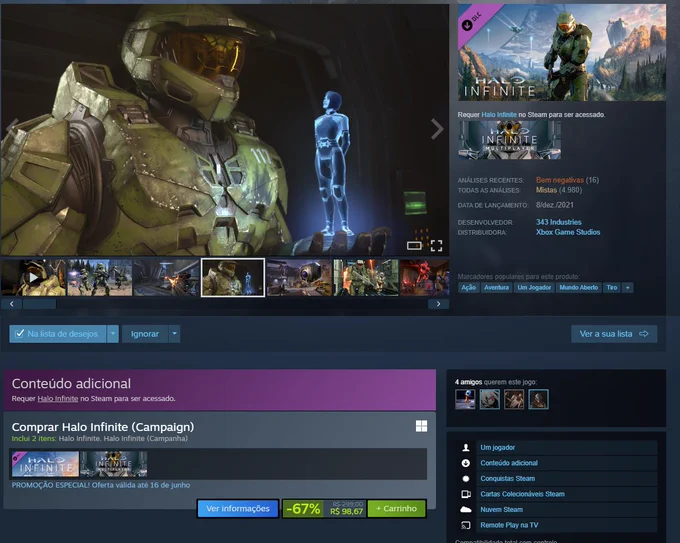Add a tag with plus button
Screen dimensions: 680x543
click(628, 288)
